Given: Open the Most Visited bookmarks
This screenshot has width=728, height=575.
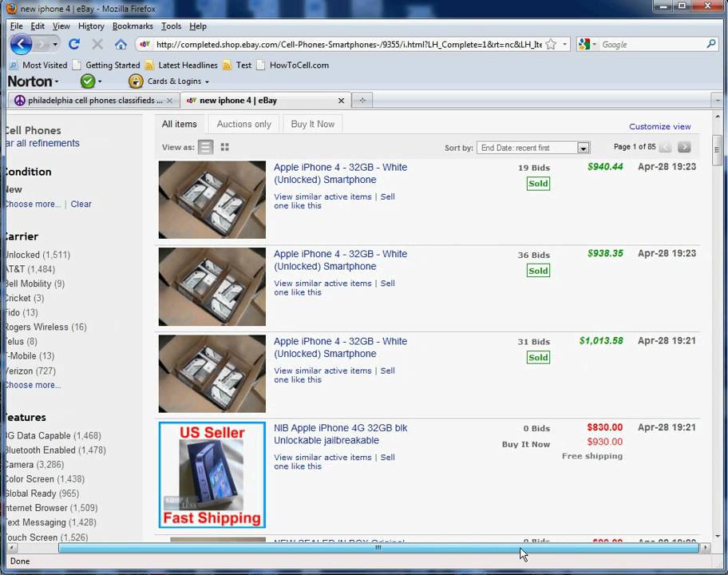Looking at the screenshot, I should [38, 65].
